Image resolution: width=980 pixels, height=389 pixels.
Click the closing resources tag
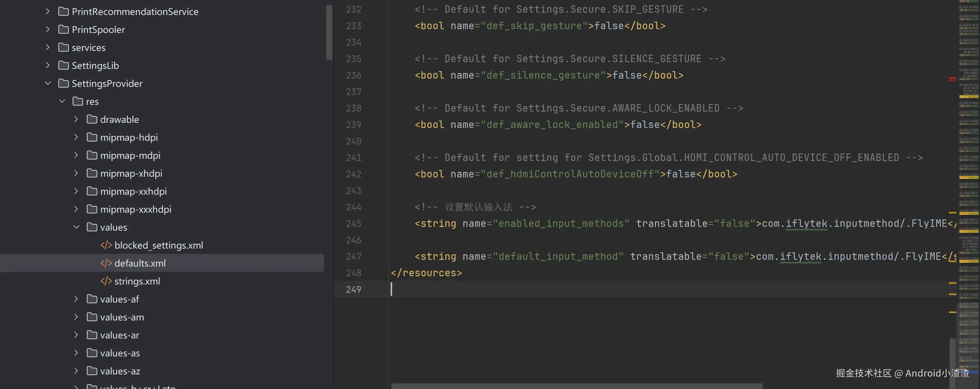click(x=427, y=273)
